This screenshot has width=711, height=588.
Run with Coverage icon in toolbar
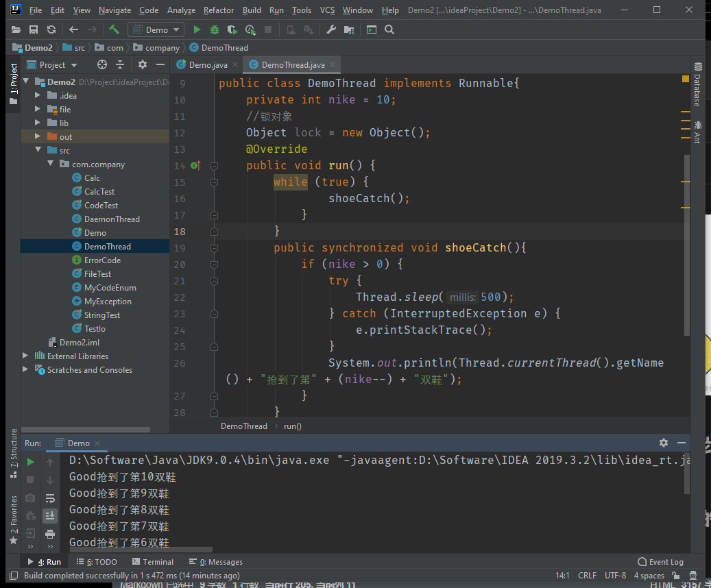[x=232, y=30]
